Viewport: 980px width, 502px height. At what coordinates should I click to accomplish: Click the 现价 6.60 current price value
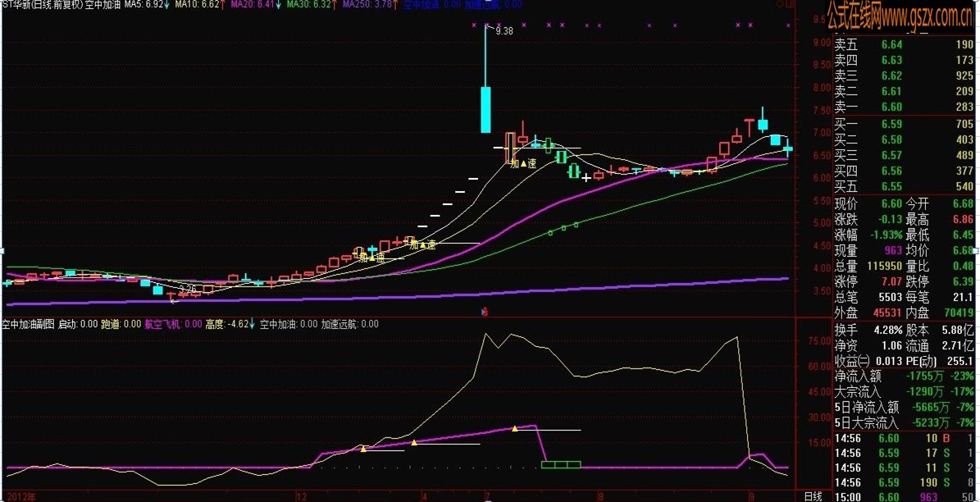click(892, 203)
